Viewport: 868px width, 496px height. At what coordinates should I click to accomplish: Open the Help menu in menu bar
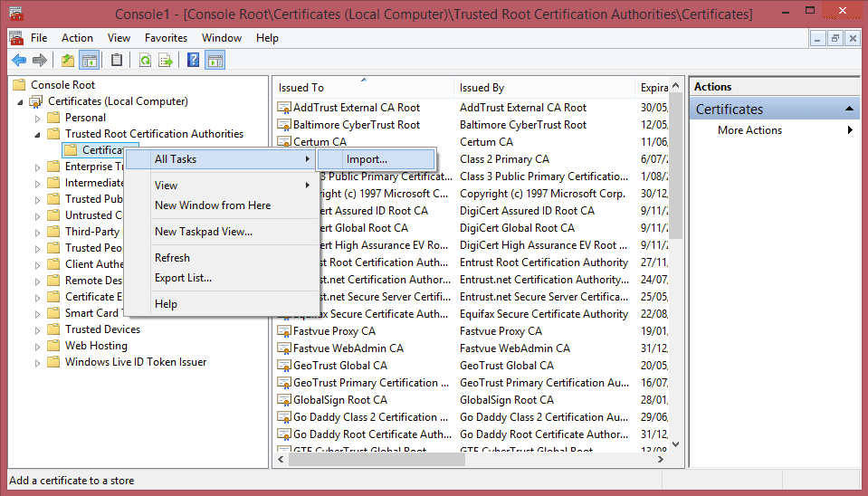[x=267, y=38]
